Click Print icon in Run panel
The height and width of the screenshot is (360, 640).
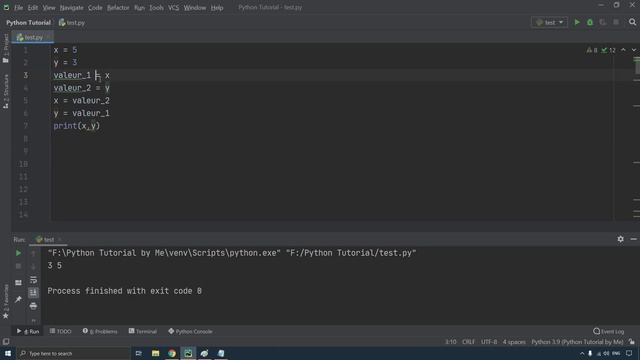(33, 306)
